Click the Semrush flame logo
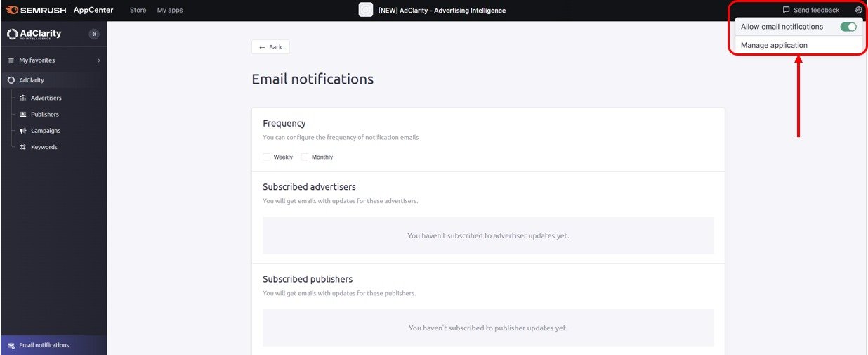 [11, 10]
